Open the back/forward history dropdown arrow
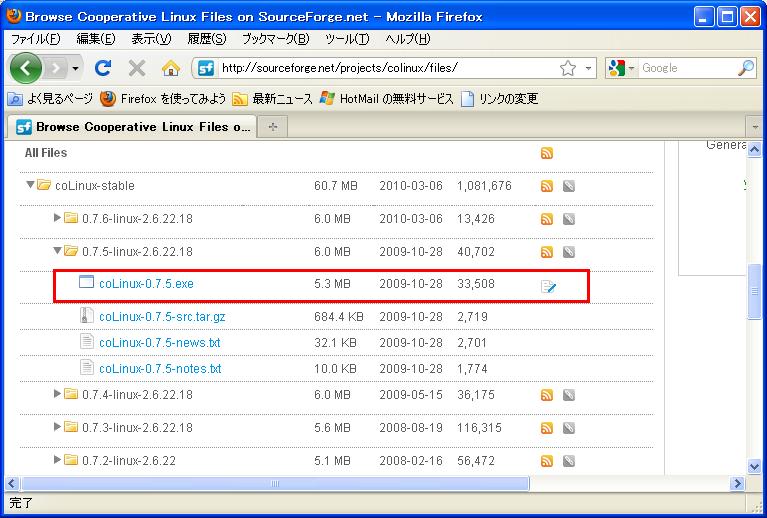The image size is (767, 518). (x=75, y=68)
